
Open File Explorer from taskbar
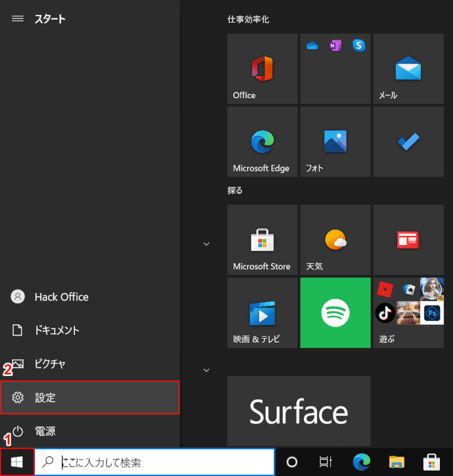pos(396,462)
